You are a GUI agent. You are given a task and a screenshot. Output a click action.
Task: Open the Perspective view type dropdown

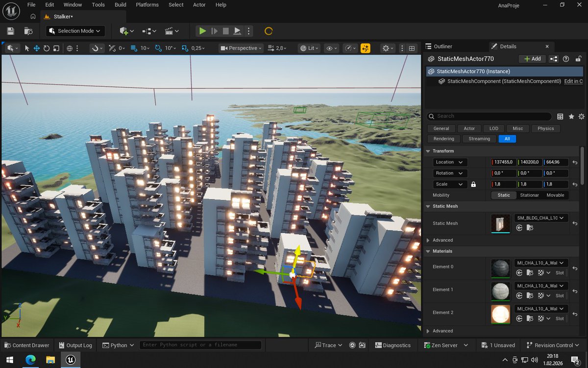(x=241, y=48)
